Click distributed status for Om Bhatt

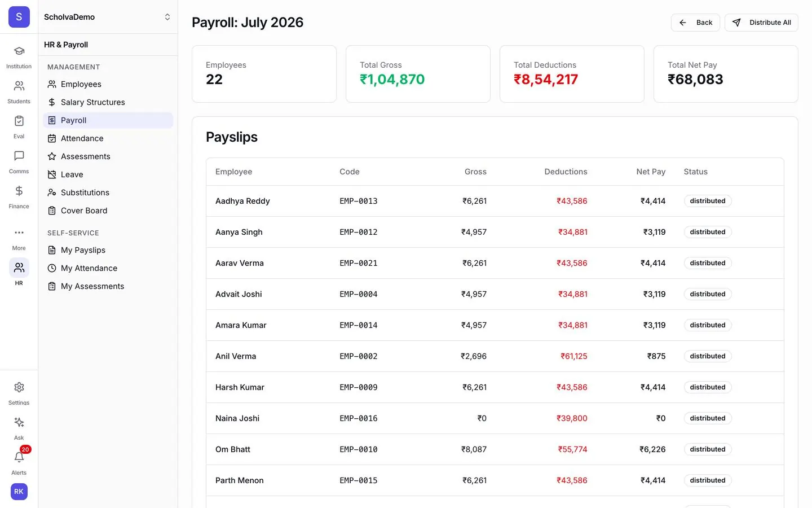tap(708, 449)
